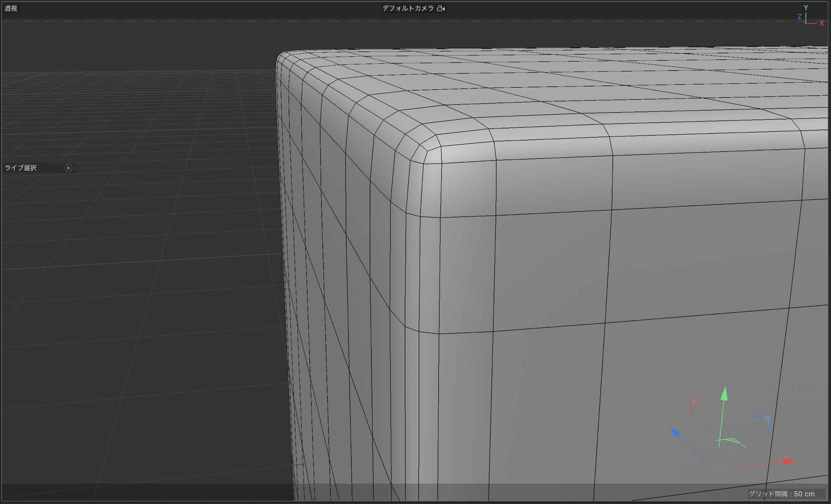Click the green Y letter of corner axis

coord(806,7)
